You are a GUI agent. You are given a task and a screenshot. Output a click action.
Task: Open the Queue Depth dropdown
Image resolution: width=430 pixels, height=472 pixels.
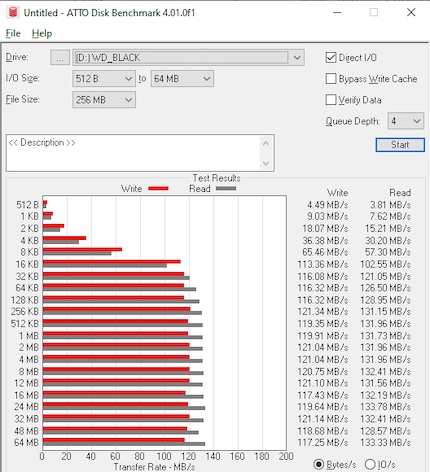406,121
